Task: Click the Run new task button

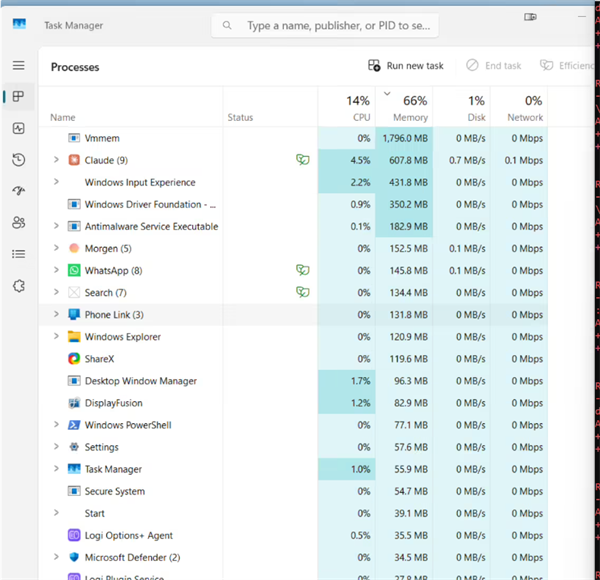Action: tap(406, 66)
